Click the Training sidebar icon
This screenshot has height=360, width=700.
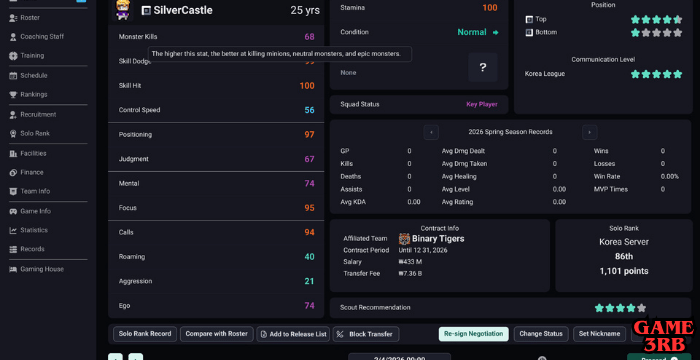point(13,56)
